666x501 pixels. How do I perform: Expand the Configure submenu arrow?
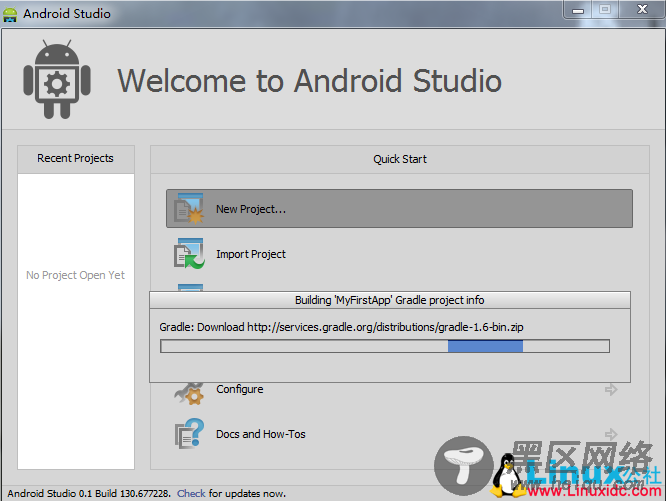click(x=611, y=389)
